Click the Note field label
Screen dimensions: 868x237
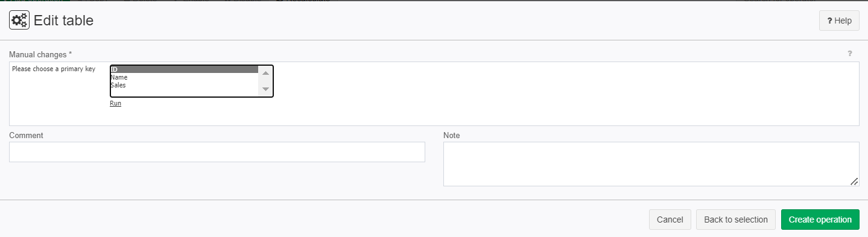[x=451, y=136]
